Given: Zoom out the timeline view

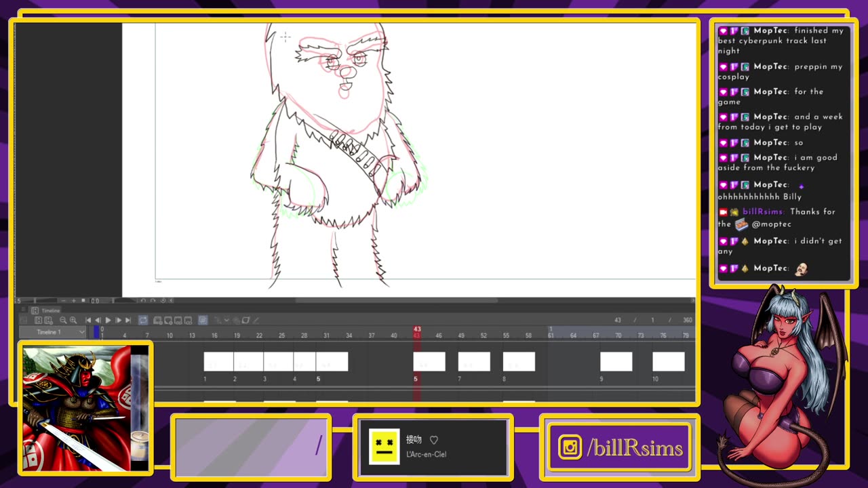Looking at the screenshot, I should (x=63, y=320).
